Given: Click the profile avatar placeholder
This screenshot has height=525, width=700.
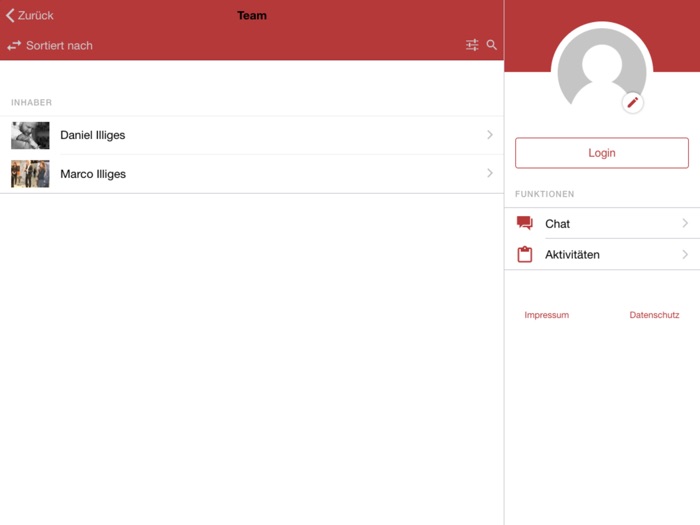Looking at the screenshot, I should [x=602, y=69].
